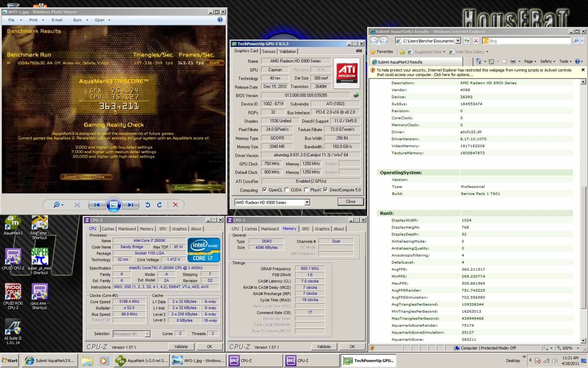Screen dimensions: 588x368
Task: Click AquaMark taskbar button
Action: [142, 361]
